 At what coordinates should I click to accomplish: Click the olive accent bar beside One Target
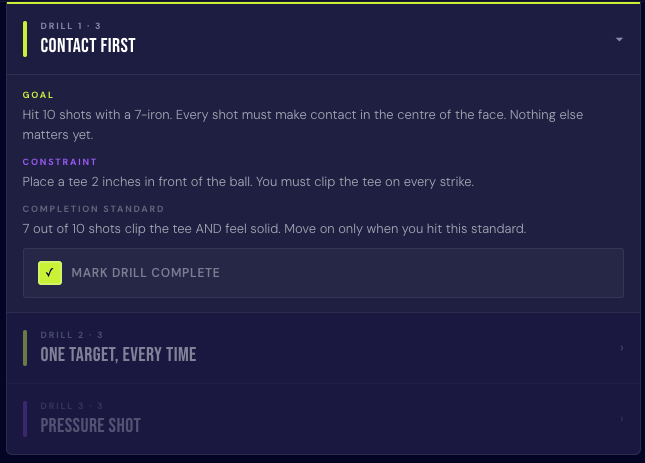[25, 348]
